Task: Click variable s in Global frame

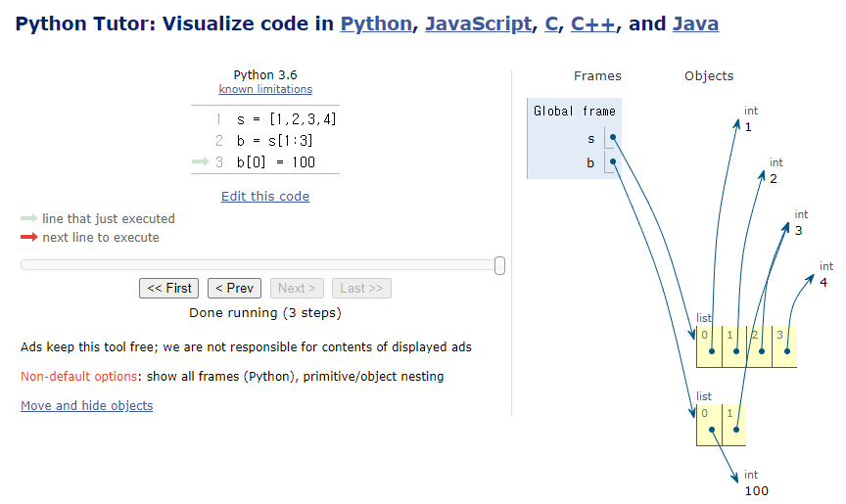Action: [590, 139]
